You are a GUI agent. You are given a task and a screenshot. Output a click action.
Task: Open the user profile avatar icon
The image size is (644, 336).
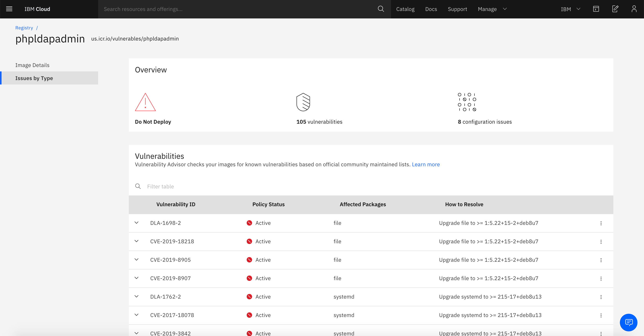click(634, 9)
